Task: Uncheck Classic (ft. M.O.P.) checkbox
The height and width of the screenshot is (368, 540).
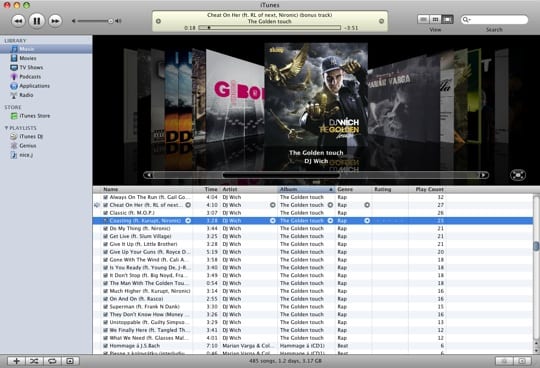Action: click(x=105, y=213)
